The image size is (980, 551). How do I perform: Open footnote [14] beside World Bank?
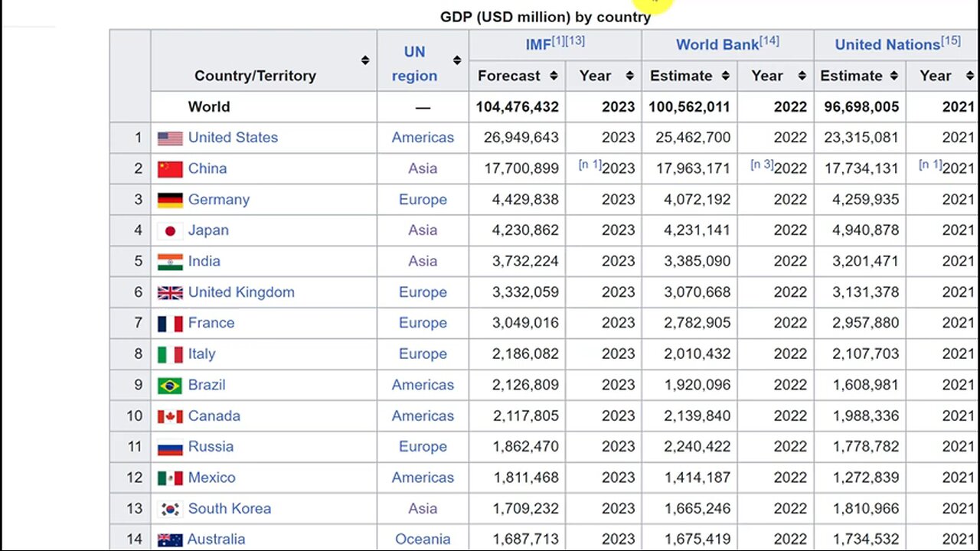[x=769, y=41]
